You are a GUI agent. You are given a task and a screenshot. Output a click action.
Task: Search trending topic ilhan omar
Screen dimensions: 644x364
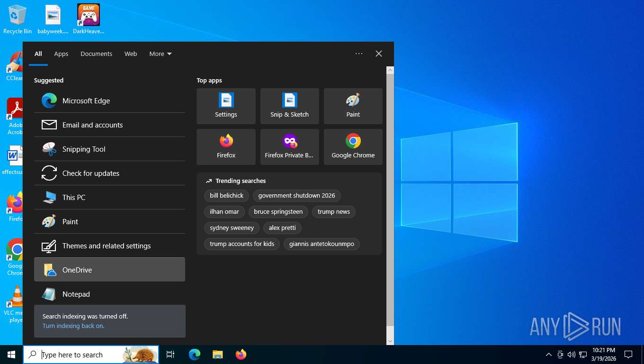(224, 212)
